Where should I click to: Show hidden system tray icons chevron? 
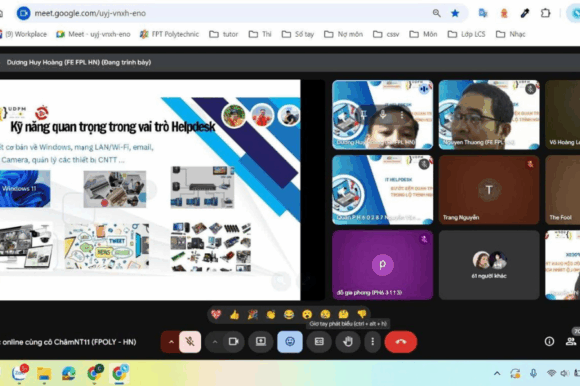(497, 373)
